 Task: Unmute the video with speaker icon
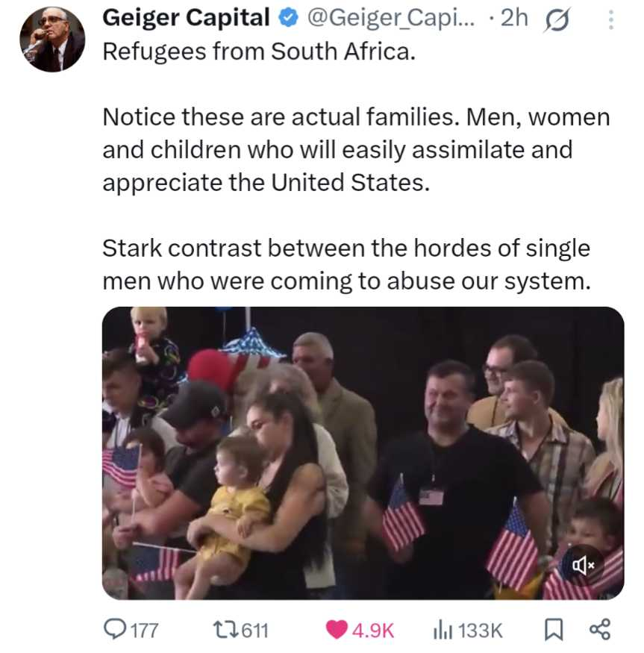(x=583, y=565)
